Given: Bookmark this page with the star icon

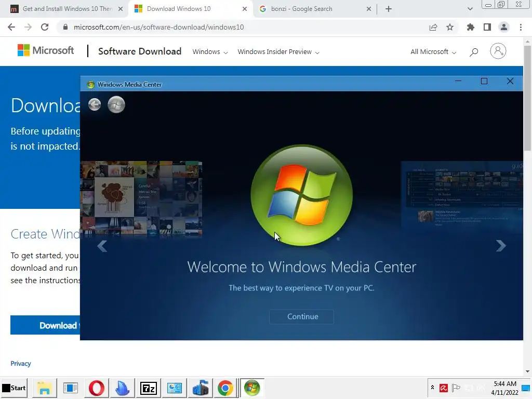Looking at the screenshot, I should pos(450,27).
